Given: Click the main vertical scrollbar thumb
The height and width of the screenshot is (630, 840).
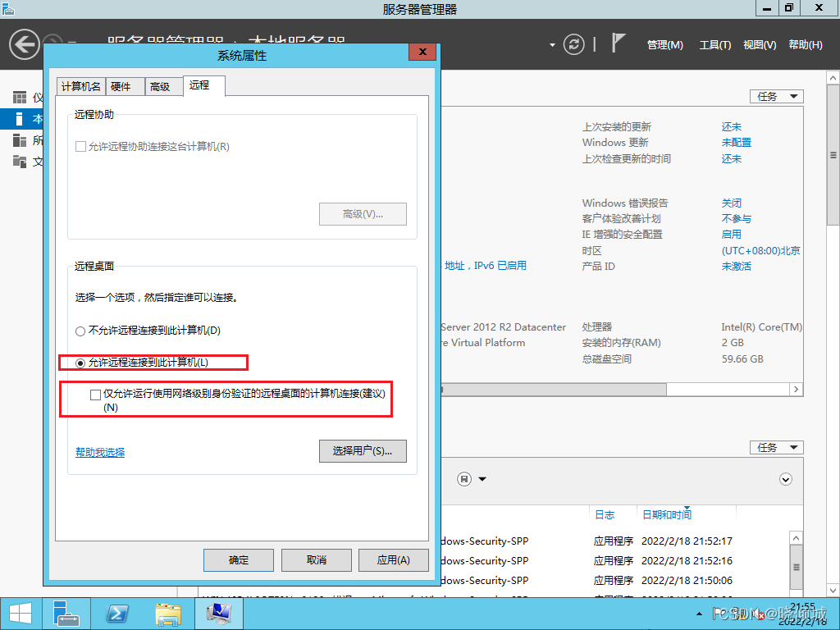Looking at the screenshot, I should pos(833,155).
